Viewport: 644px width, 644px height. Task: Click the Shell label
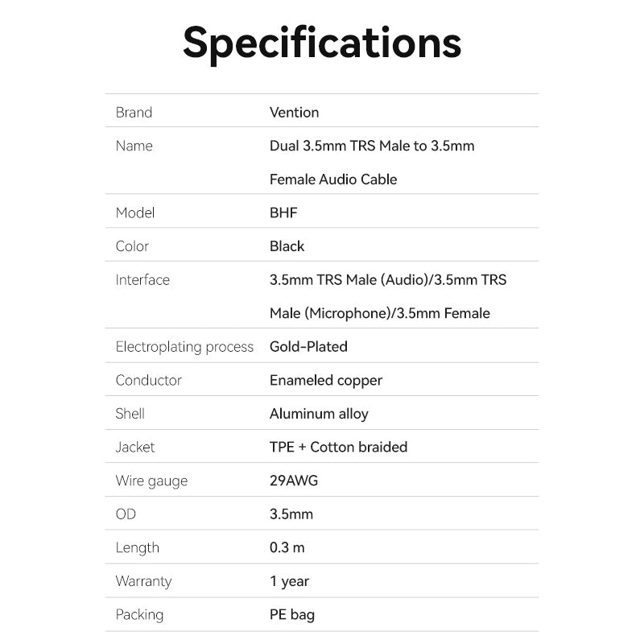(130, 414)
